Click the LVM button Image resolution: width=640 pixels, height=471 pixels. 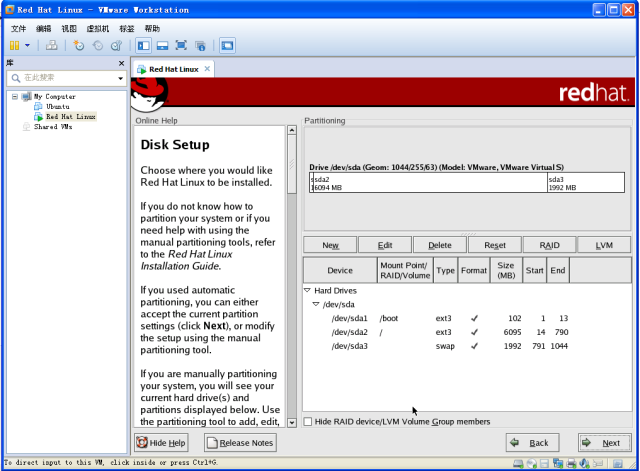point(604,245)
